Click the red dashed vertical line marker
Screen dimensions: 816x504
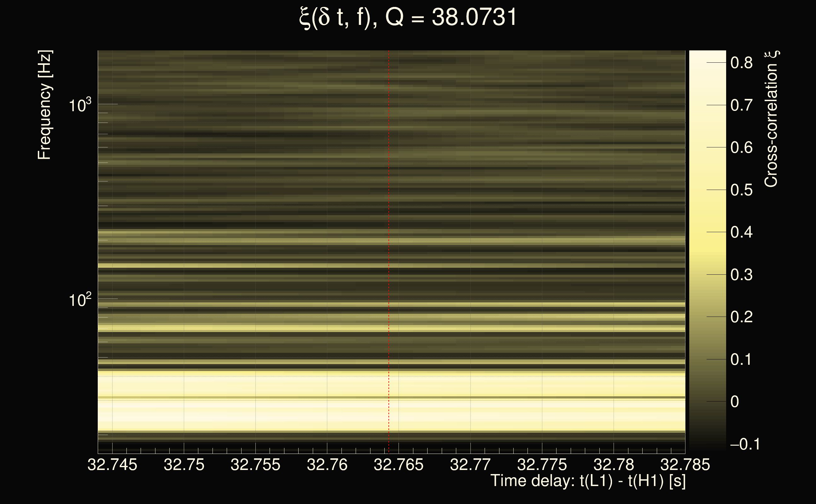[x=389, y=233]
